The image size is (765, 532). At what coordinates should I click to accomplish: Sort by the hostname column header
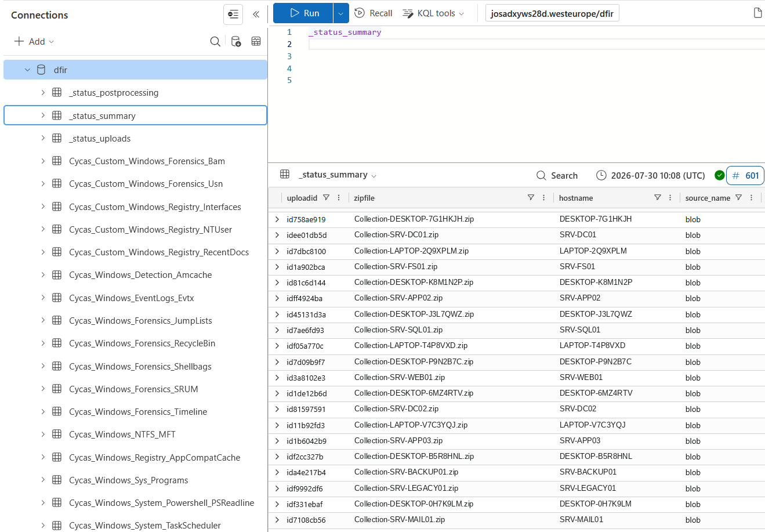point(576,198)
